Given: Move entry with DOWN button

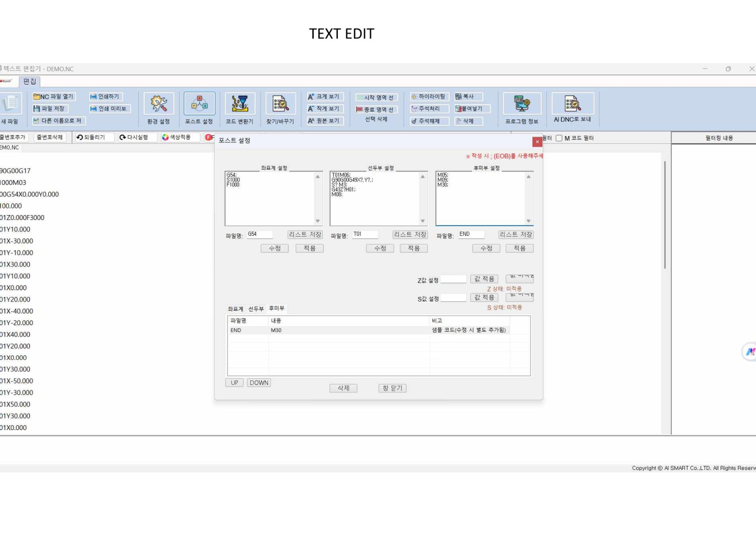Looking at the screenshot, I should click(x=259, y=383).
